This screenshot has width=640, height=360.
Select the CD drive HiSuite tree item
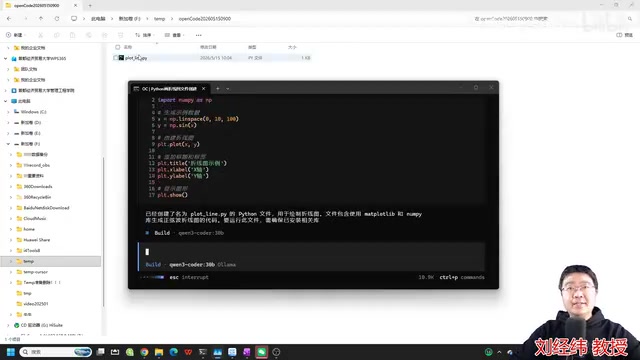[x=42, y=325]
